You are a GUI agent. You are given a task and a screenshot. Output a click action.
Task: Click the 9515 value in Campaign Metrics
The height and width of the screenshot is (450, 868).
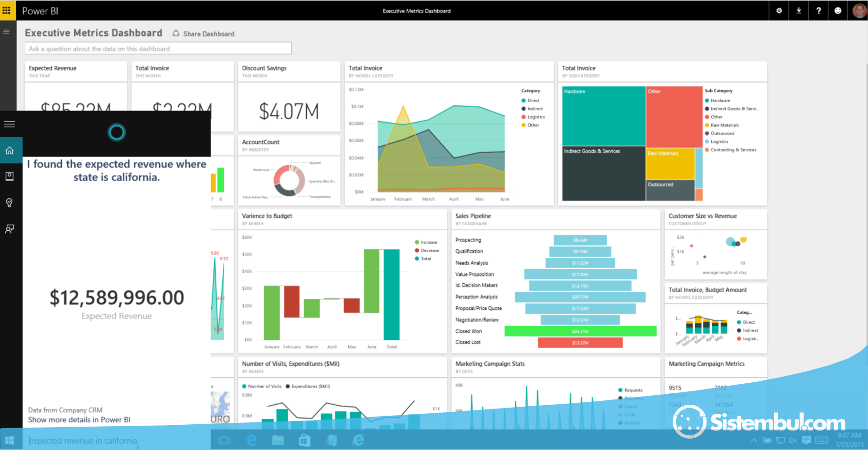(675, 388)
